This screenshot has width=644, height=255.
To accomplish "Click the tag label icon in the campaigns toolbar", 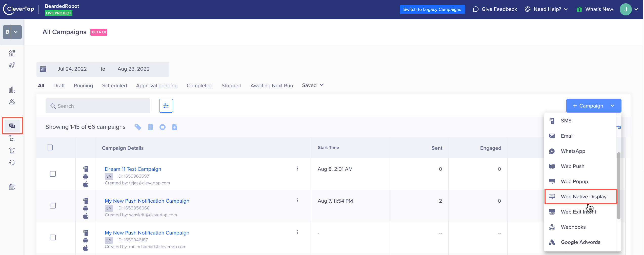I will [x=138, y=127].
